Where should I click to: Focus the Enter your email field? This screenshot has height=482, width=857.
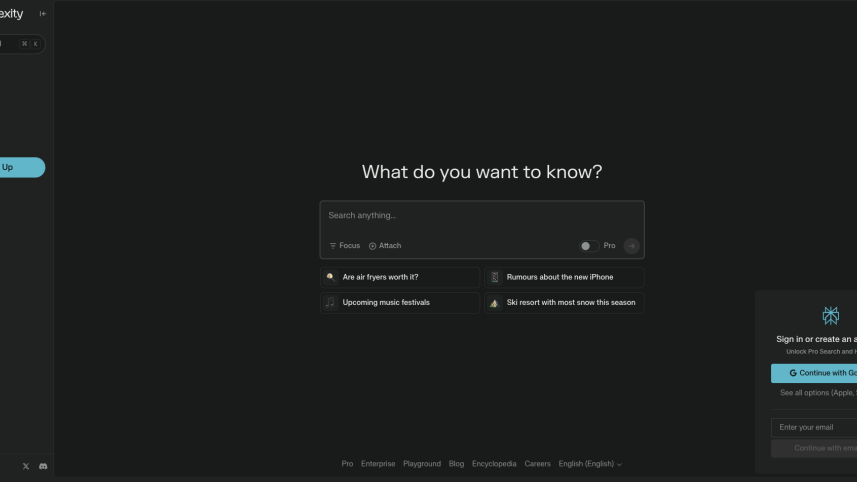coord(816,427)
